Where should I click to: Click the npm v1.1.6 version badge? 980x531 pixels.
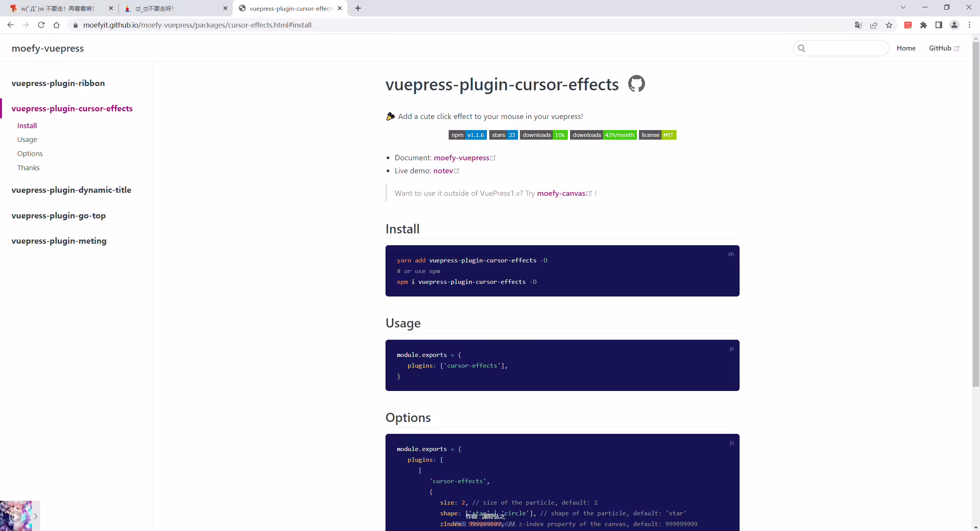[x=468, y=135]
